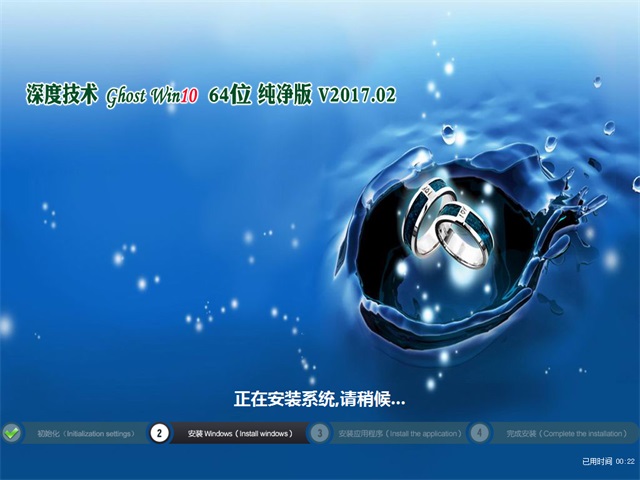Select the "Install the application" step label
Screen dimensions: 640x480
pos(400,434)
